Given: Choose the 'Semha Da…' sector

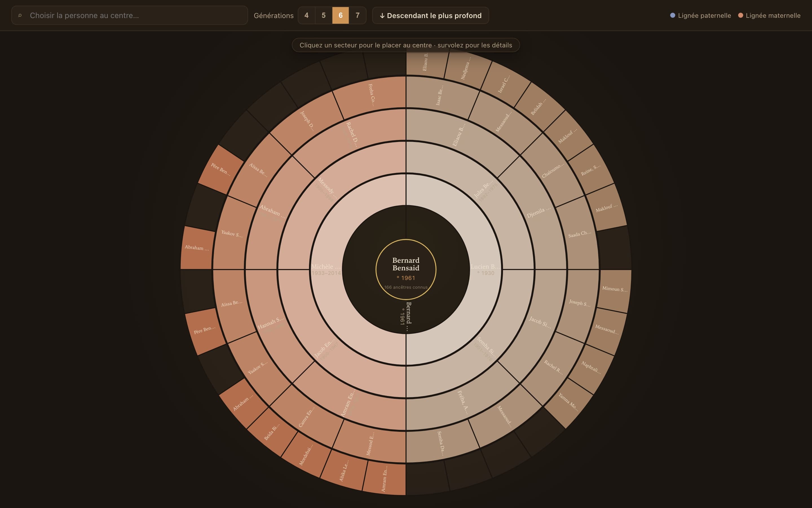Looking at the screenshot, I should [441, 443].
